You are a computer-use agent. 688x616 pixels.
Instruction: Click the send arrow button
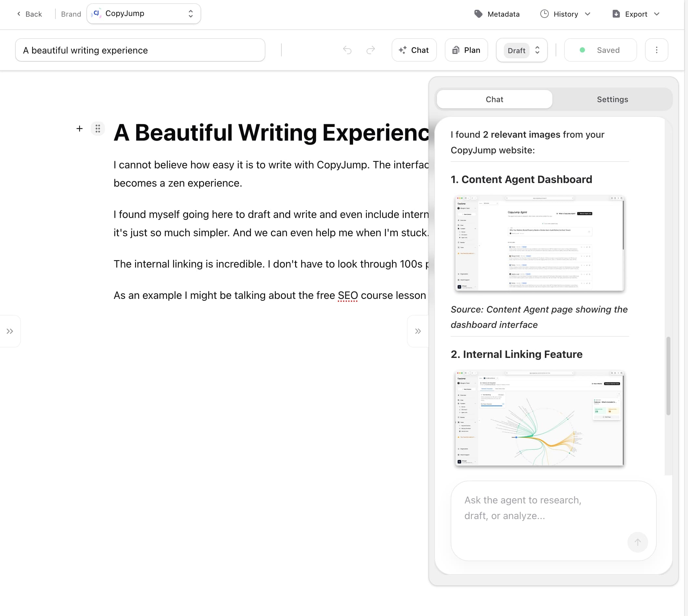tap(637, 542)
